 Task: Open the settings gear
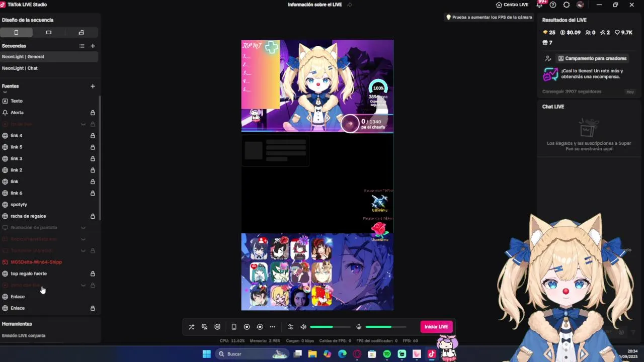[x=567, y=5]
